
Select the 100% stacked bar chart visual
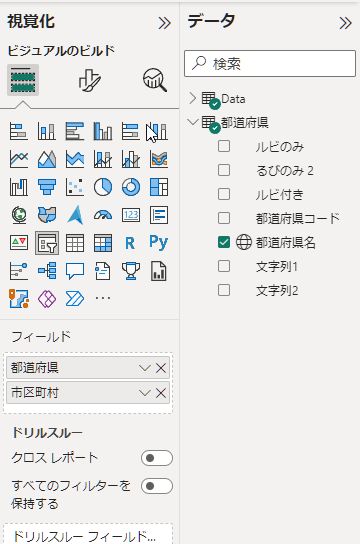(130, 131)
